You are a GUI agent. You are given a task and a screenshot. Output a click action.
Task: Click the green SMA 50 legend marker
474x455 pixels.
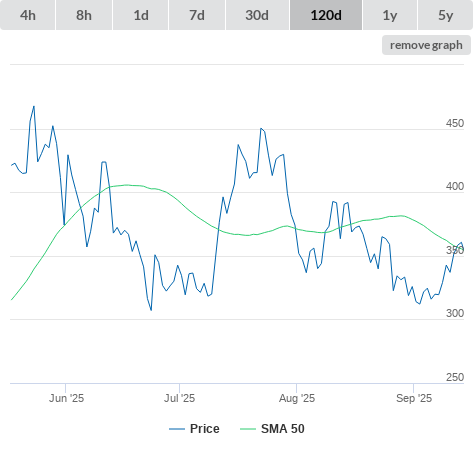point(248,429)
